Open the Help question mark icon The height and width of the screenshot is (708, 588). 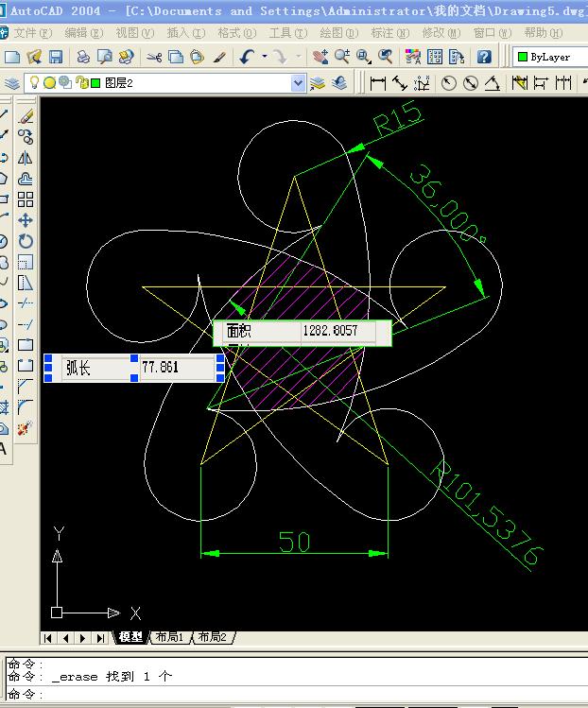pyautogui.click(x=484, y=57)
